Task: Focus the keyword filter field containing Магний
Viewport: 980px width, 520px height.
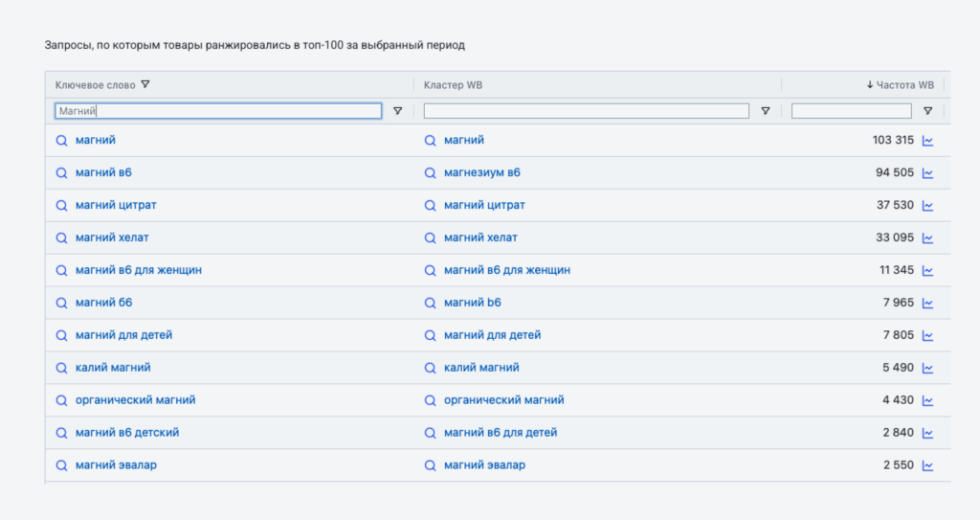Action: coord(218,111)
